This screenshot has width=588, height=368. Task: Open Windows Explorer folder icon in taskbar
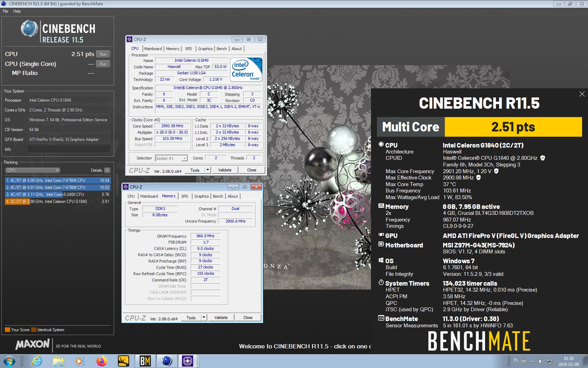58,361
